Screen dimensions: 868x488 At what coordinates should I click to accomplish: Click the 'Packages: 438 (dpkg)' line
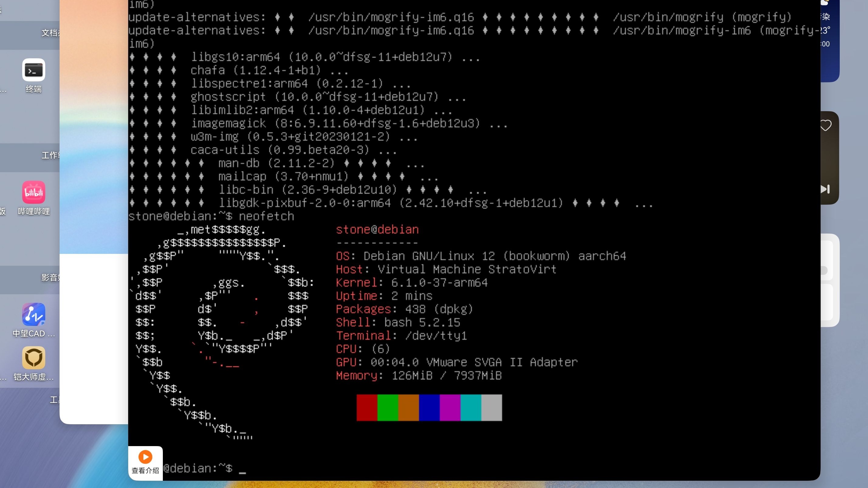(x=405, y=309)
